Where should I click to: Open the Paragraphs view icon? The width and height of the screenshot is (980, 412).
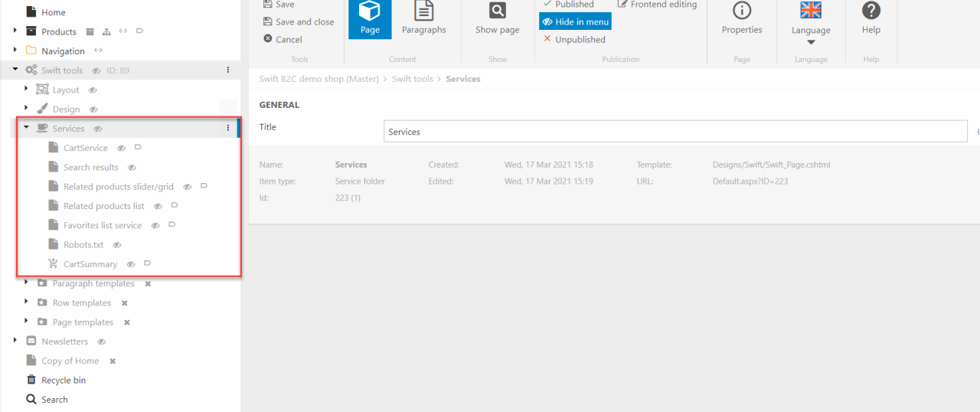point(423,12)
